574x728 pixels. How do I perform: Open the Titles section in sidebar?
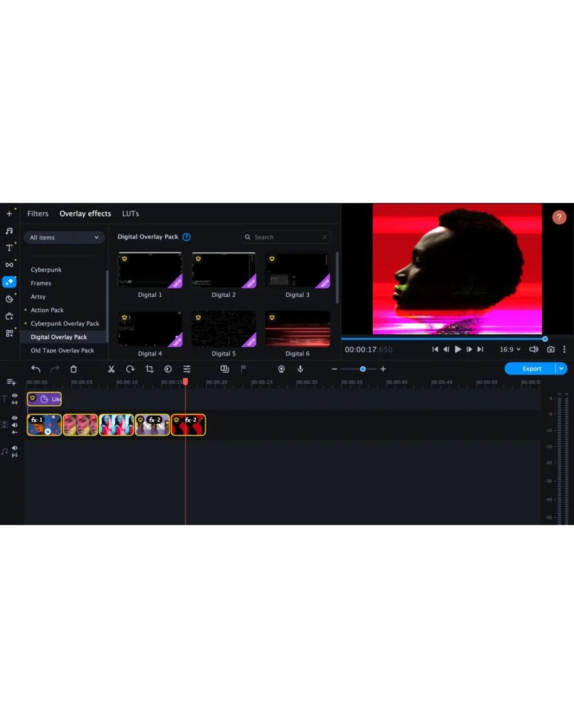(x=9, y=248)
